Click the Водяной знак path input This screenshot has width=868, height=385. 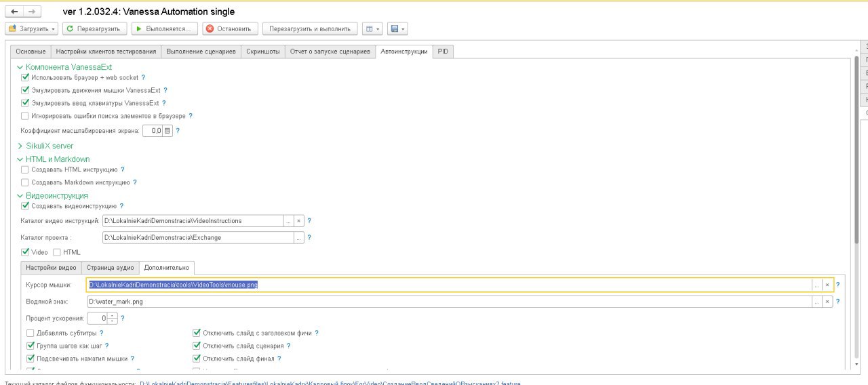pyautogui.click(x=450, y=302)
